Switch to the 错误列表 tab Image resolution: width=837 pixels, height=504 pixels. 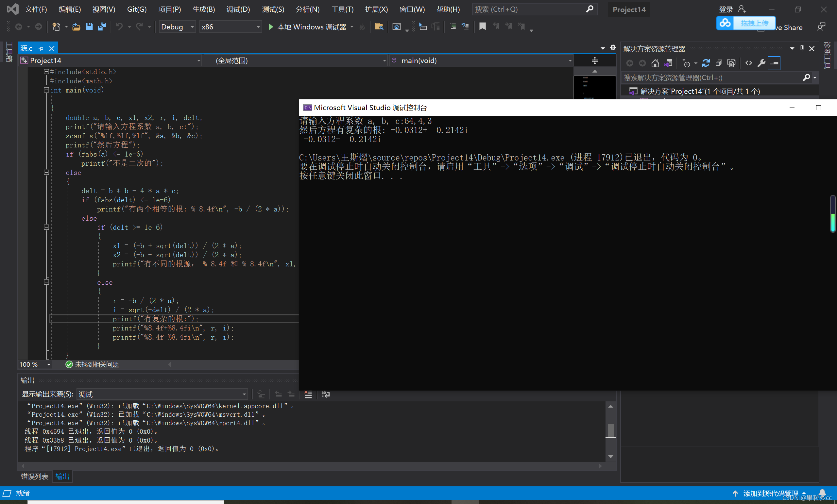[x=35, y=477]
